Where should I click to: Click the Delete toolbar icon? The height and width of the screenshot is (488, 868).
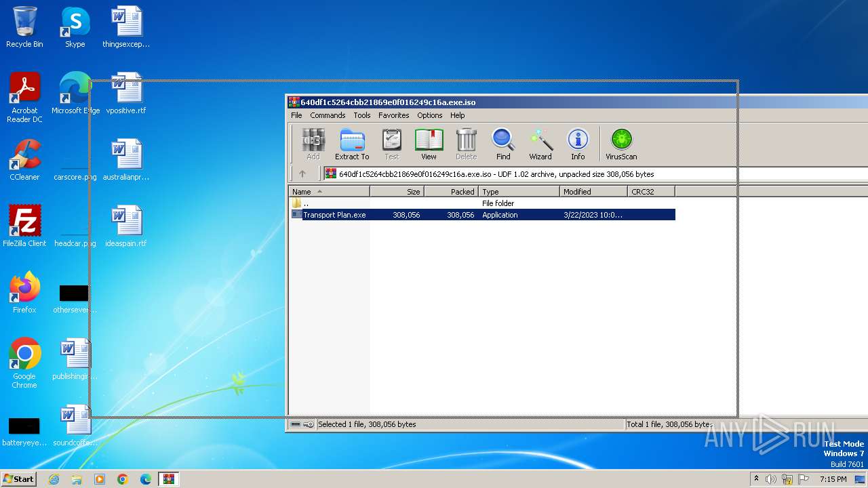(x=466, y=144)
